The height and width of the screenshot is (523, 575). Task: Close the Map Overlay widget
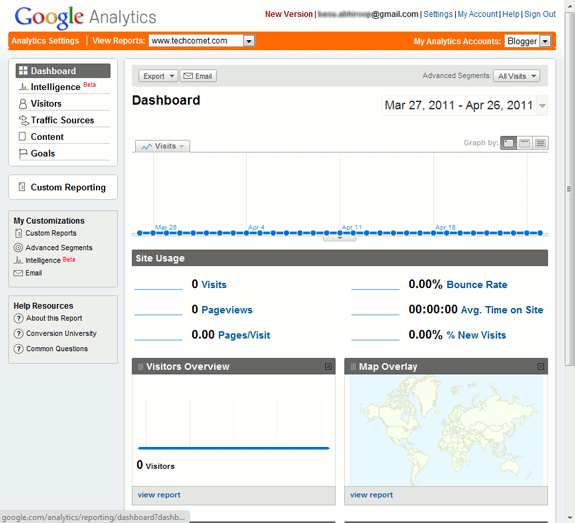(541, 366)
